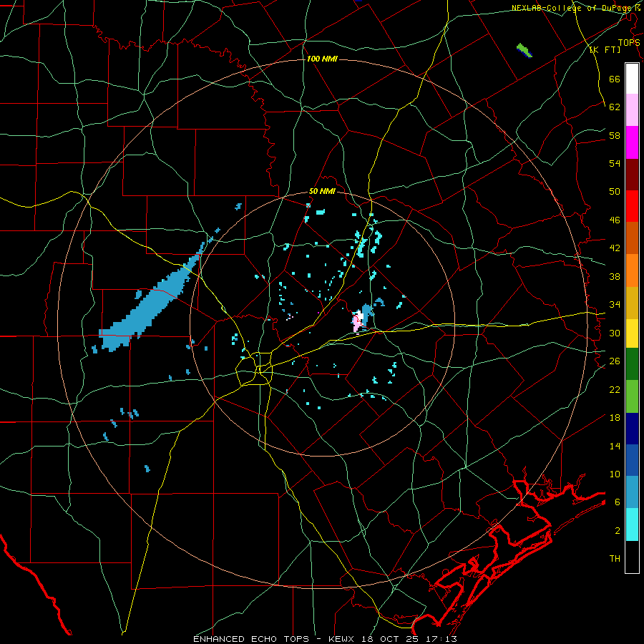The height and width of the screenshot is (644, 644).
Task: Click the K FT units label
Action: coord(605,49)
